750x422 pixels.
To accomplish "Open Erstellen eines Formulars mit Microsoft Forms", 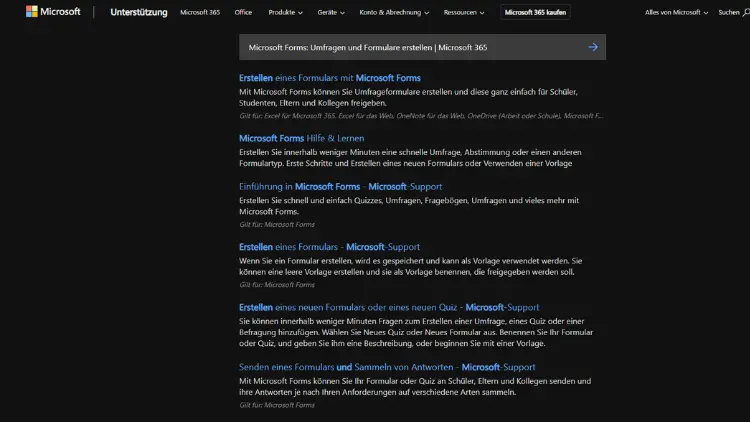I will tap(330, 78).
